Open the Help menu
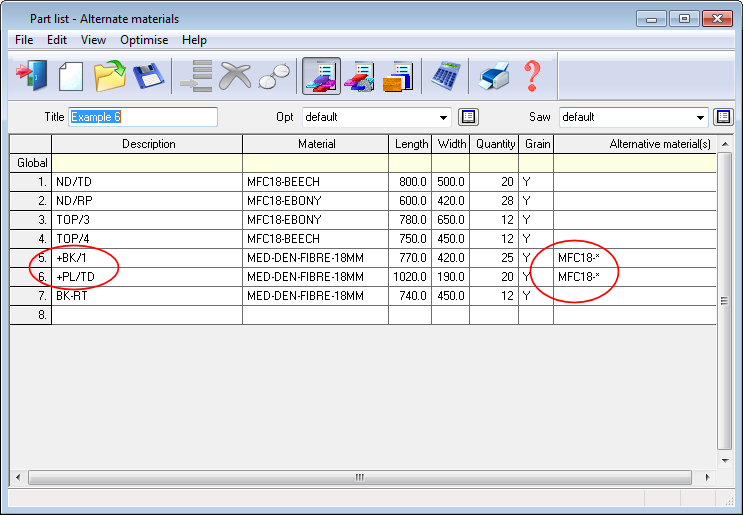This screenshot has width=743, height=515. [x=194, y=40]
